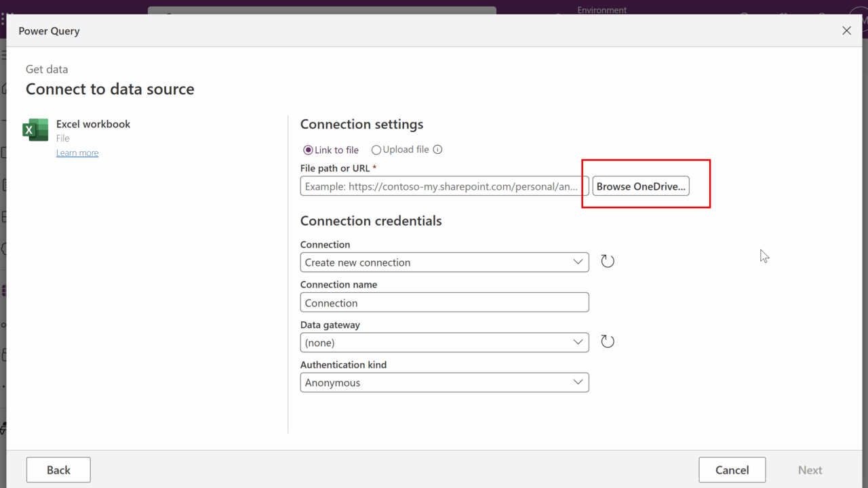
Task: Refresh the Data gateway list
Action: coord(608,342)
